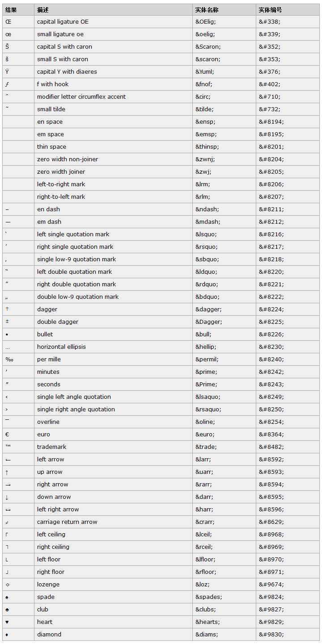Click the capital ligature Œ glyph
The height and width of the screenshot is (644, 322).
point(8,22)
